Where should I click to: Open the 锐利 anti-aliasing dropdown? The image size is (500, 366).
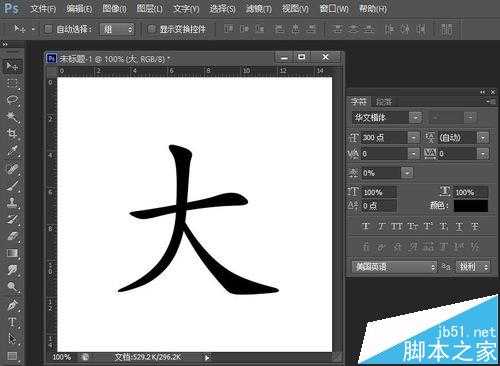pos(473,266)
